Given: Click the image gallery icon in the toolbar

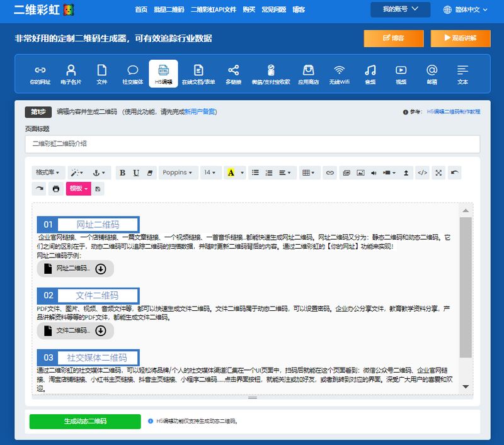Looking at the screenshot, I should (346, 172).
